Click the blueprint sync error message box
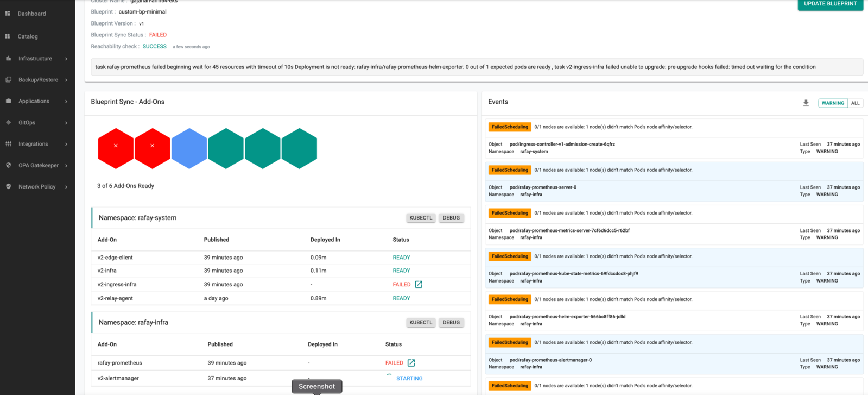Screen dimensions: 868x395 [x=477, y=67]
